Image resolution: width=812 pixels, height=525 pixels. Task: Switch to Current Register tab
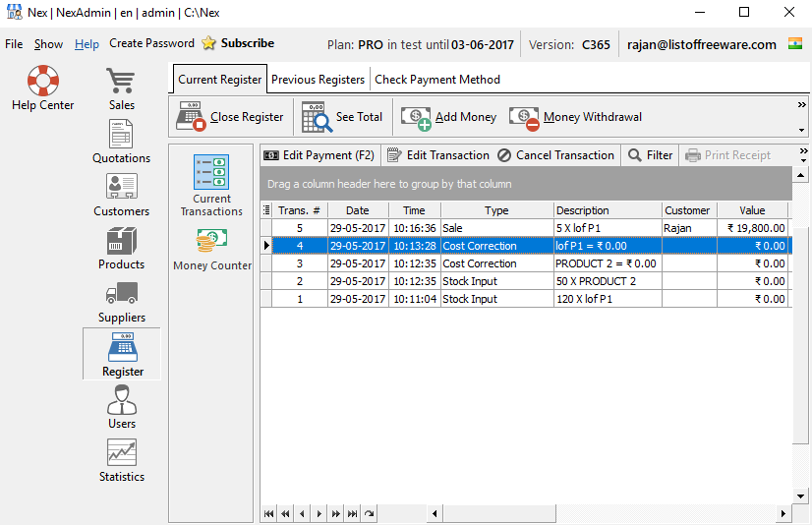point(219,80)
